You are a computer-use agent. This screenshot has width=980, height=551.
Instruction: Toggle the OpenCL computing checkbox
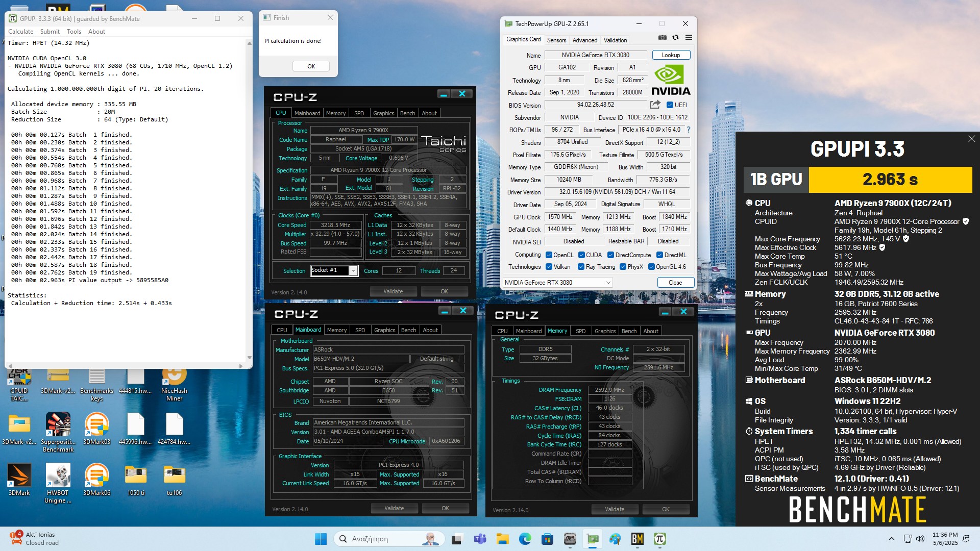pos(549,255)
